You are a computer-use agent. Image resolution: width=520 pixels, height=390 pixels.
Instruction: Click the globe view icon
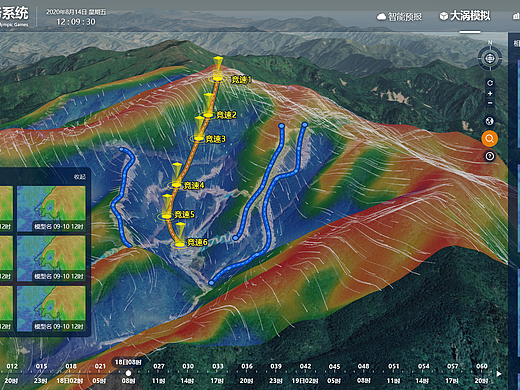tap(489, 121)
